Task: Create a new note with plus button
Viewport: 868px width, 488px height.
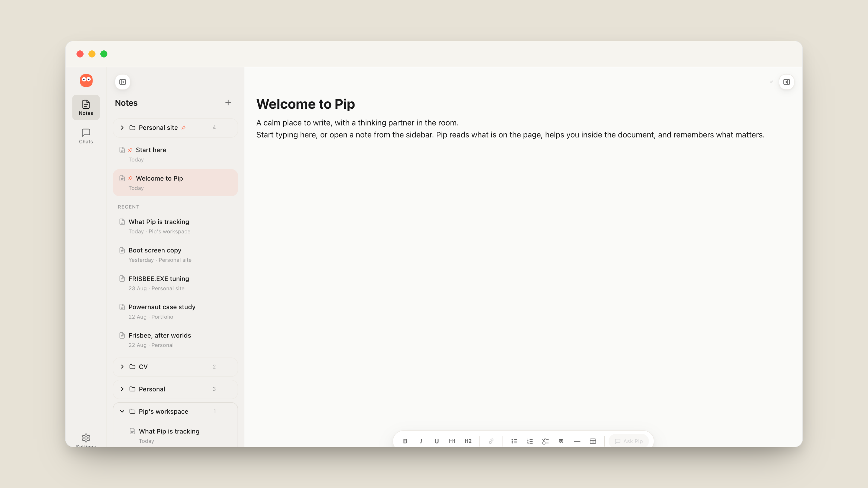Action: click(228, 103)
